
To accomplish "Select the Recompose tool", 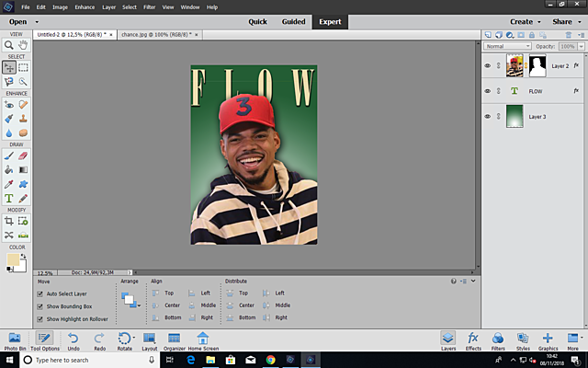I will (x=23, y=221).
